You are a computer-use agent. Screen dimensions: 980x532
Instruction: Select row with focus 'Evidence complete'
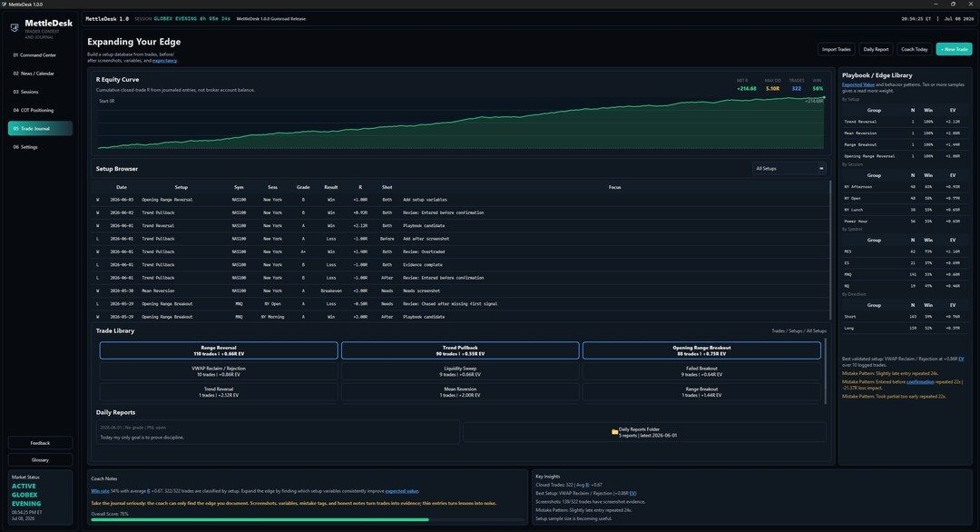(461, 264)
